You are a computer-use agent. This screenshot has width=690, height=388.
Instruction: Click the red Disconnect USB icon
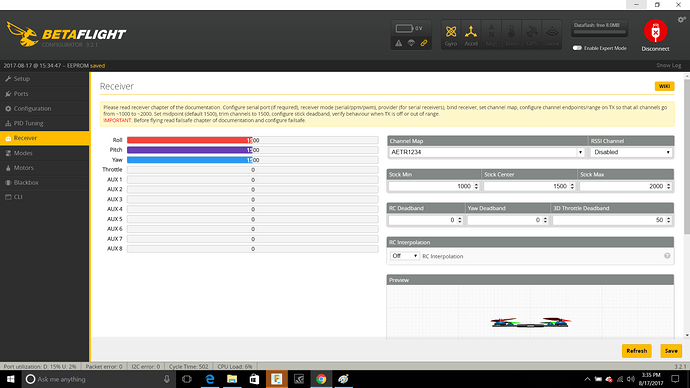tap(655, 31)
